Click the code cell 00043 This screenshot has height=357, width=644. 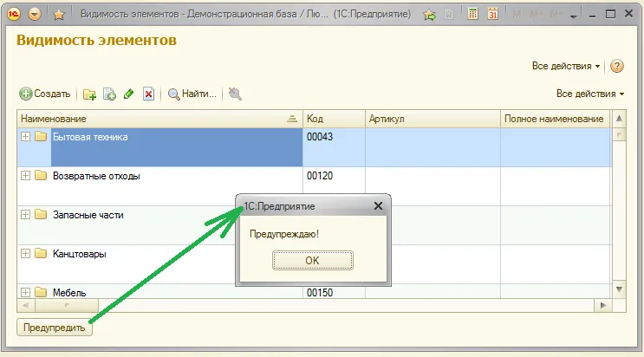tap(334, 147)
